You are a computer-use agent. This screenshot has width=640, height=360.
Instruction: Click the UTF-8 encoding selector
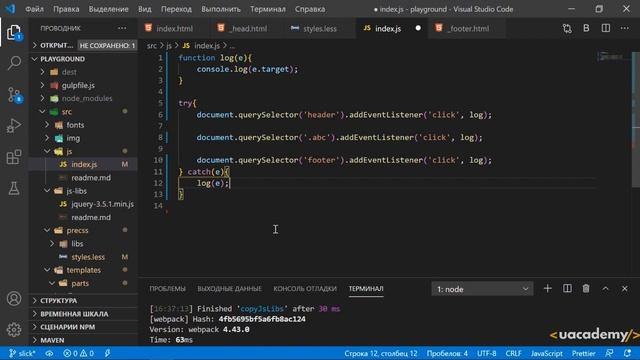(x=487, y=353)
